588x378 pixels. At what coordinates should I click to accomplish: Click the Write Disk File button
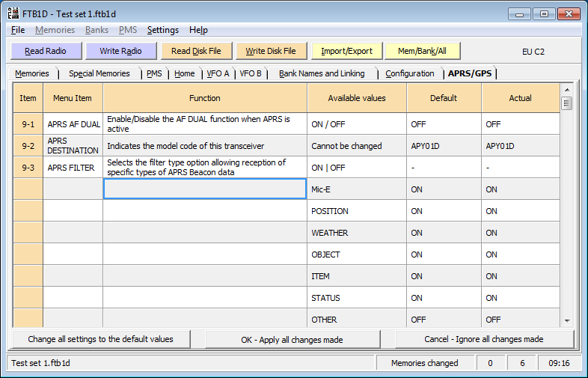pos(271,51)
